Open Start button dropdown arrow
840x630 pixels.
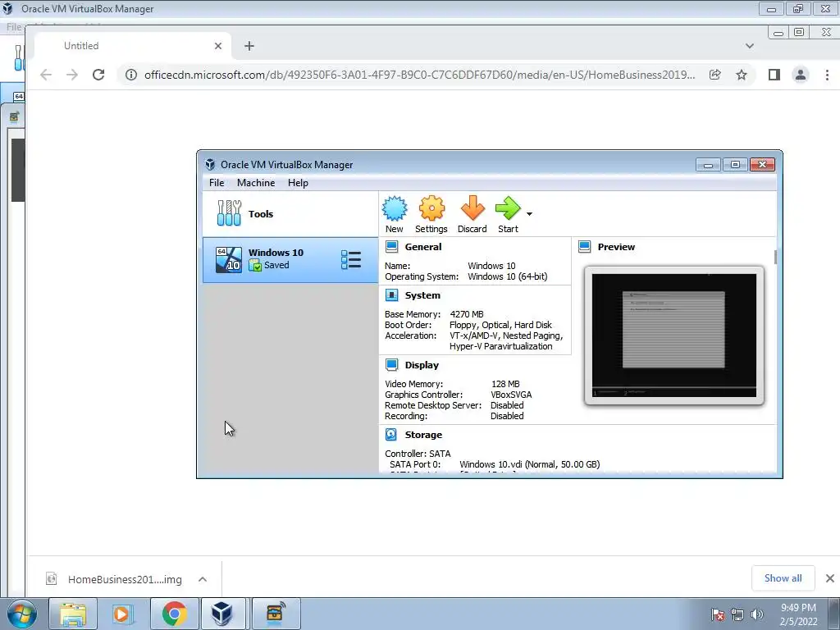(529, 214)
